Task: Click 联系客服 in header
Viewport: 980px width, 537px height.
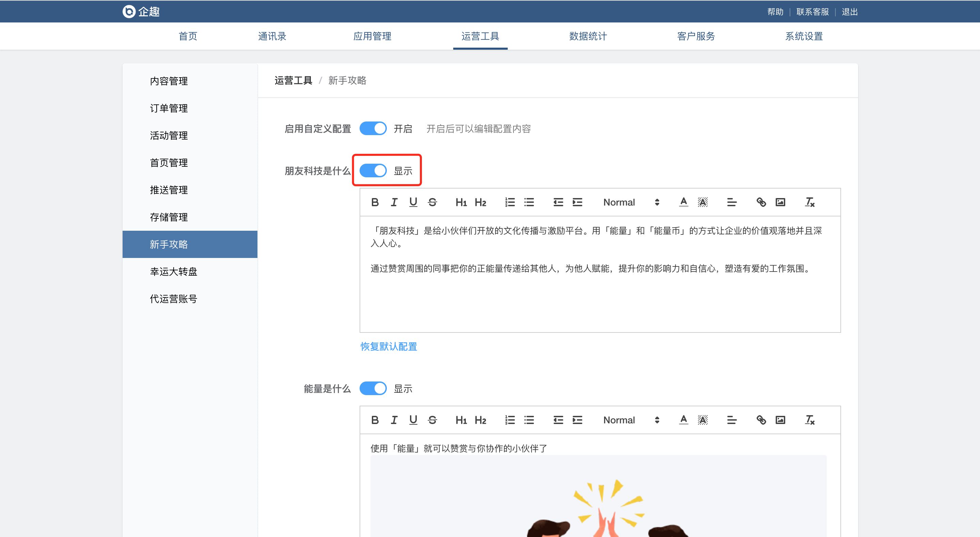Action: (812, 12)
